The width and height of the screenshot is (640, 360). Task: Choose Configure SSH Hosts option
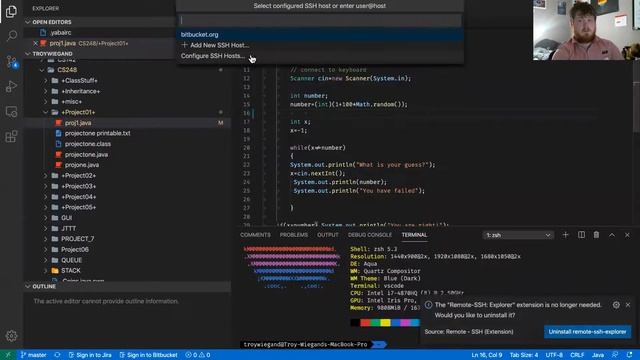pyautogui.click(x=320, y=56)
